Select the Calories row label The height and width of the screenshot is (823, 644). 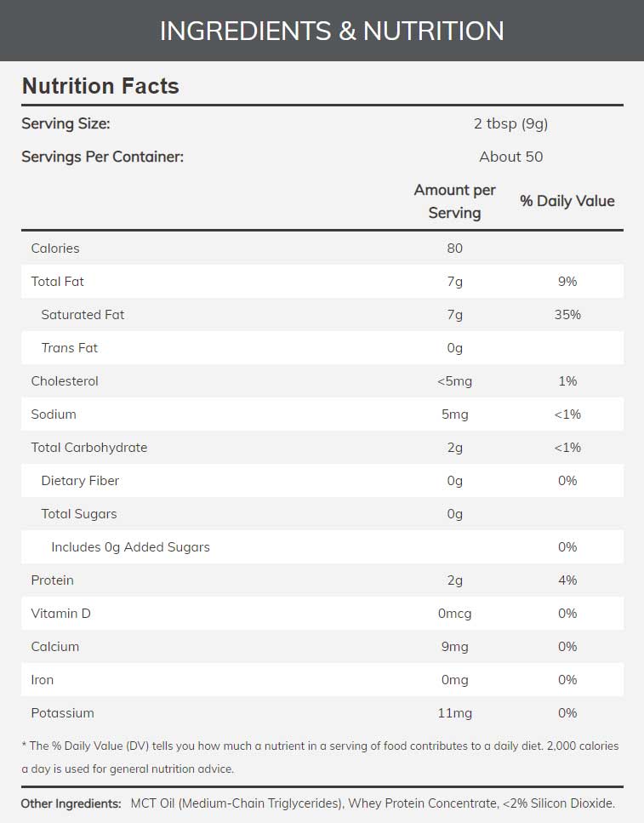pos(55,249)
